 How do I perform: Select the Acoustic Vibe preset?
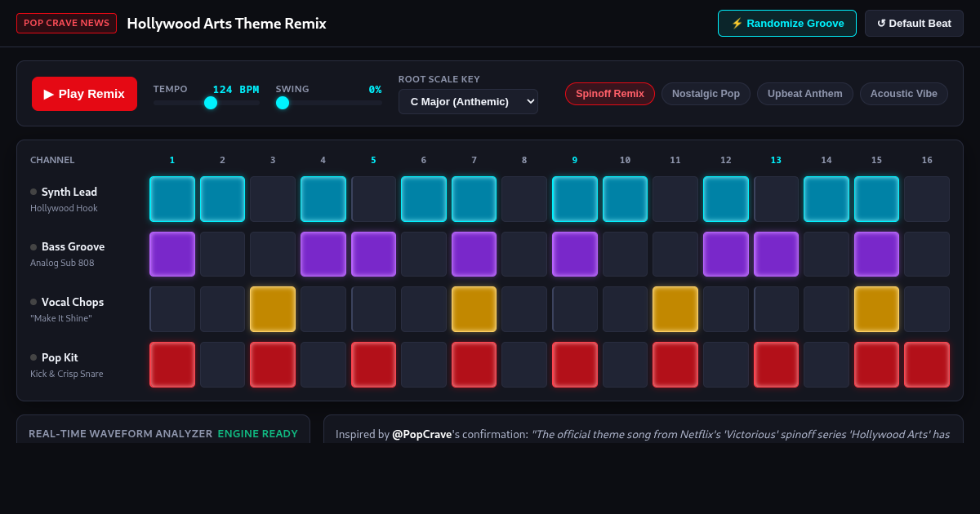(904, 94)
